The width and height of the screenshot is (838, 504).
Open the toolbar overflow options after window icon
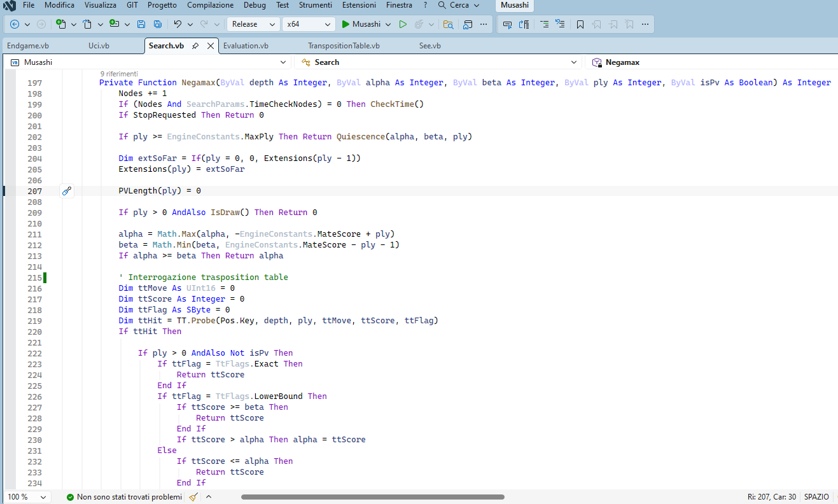(484, 24)
